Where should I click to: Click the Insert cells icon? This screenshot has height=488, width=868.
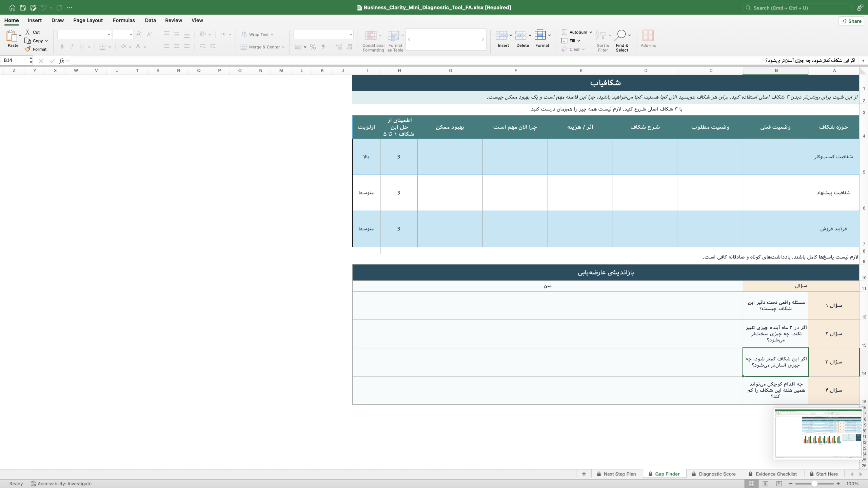pos(501,35)
